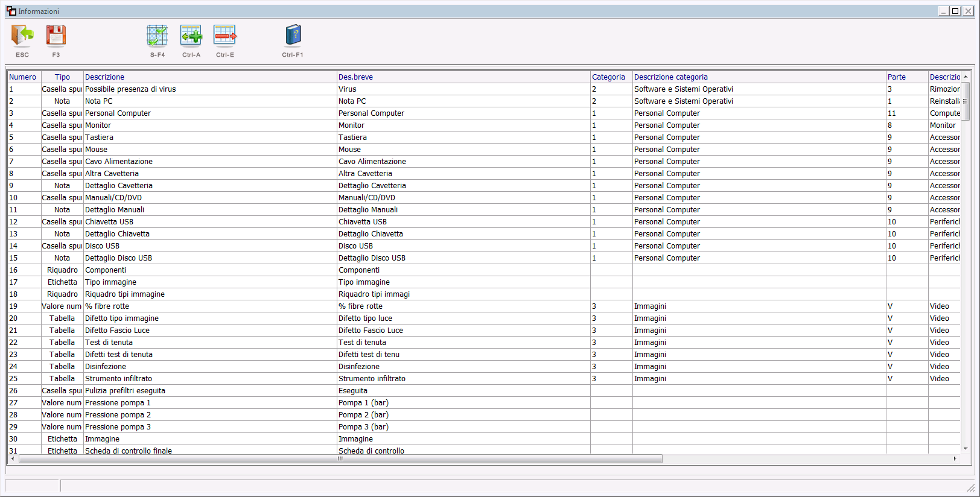Click the Tipo column header
The width and height of the screenshot is (980, 497).
click(x=62, y=77)
